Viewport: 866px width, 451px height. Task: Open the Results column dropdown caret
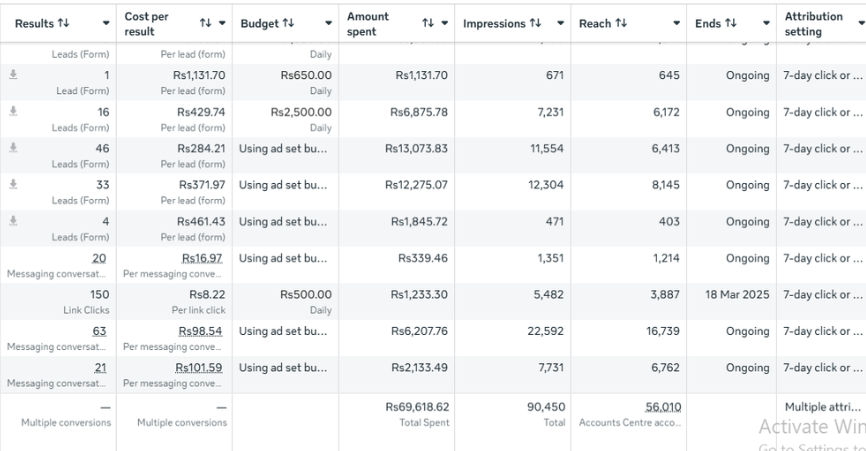point(107,24)
